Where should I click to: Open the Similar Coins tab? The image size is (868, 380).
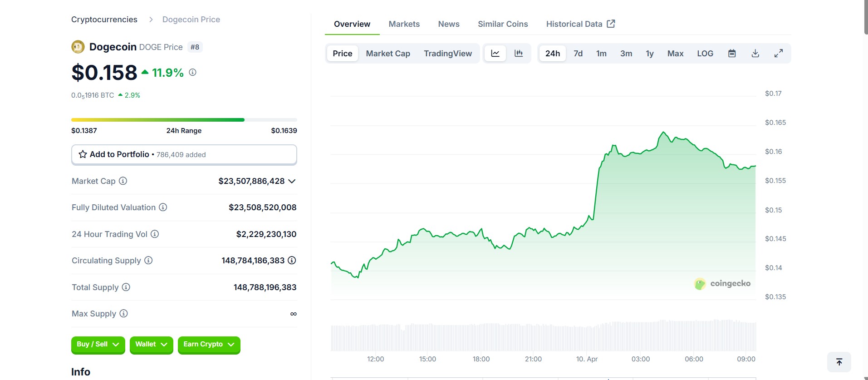(x=503, y=24)
